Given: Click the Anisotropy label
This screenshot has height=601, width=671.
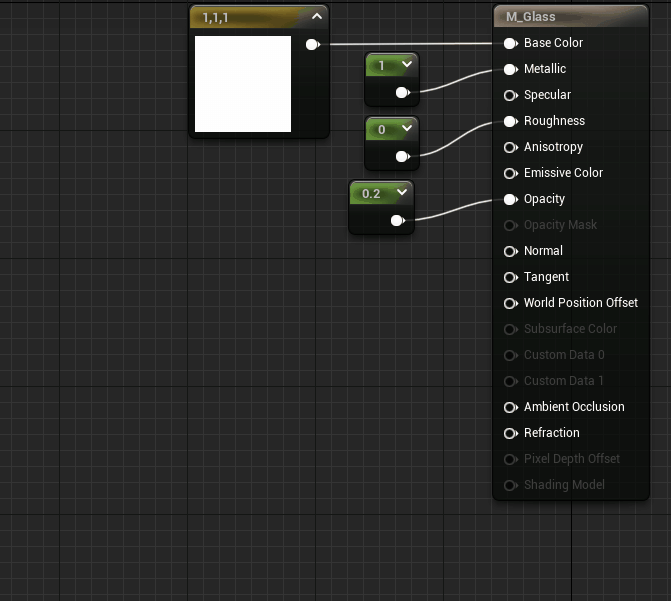Looking at the screenshot, I should pyautogui.click(x=553, y=147).
